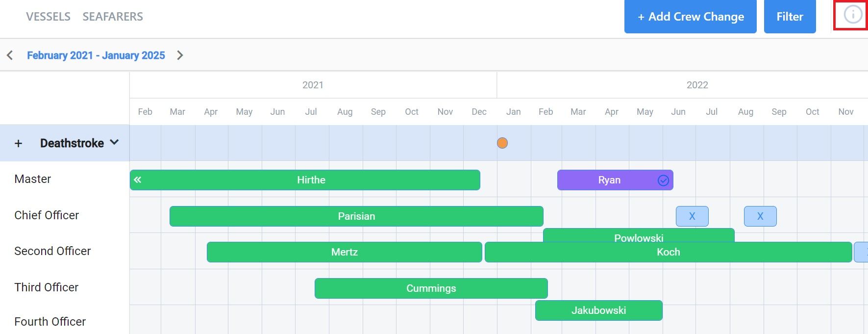Open the SEAFARERS tab
868x334 pixels.
pyautogui.click(x=113, y=17)
